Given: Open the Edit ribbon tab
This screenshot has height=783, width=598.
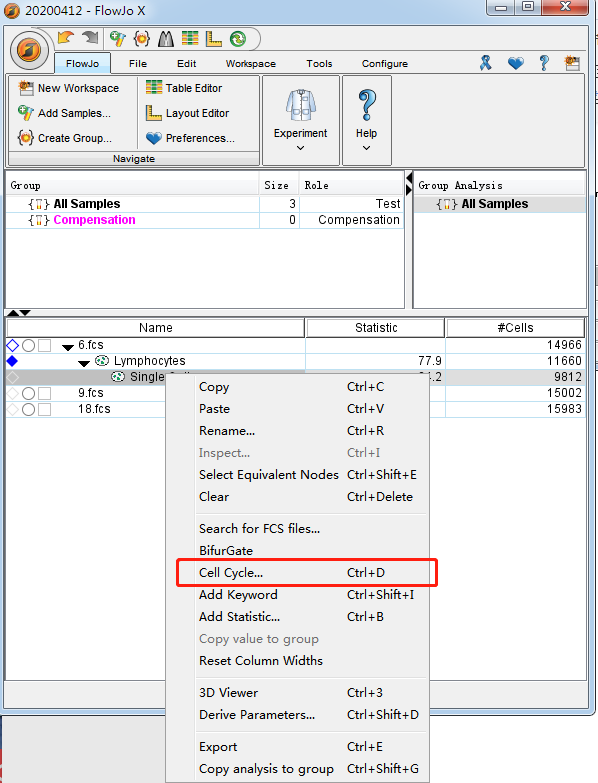Looking at the screenshot, I should point(186,63).
